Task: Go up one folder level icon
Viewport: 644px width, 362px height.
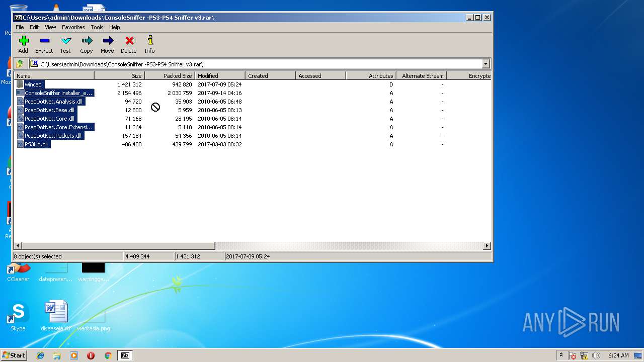Action: coord(20,64)
